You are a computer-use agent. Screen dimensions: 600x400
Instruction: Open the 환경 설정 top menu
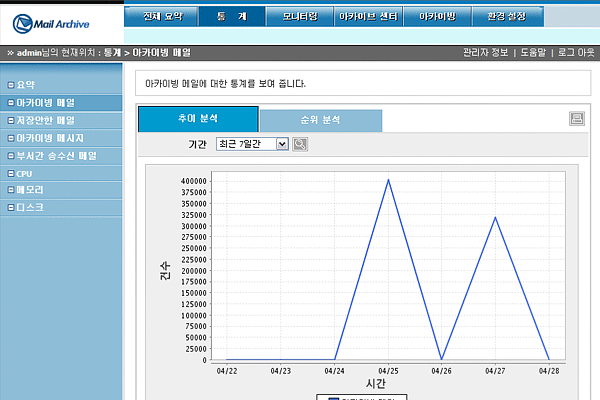(508, 16)
